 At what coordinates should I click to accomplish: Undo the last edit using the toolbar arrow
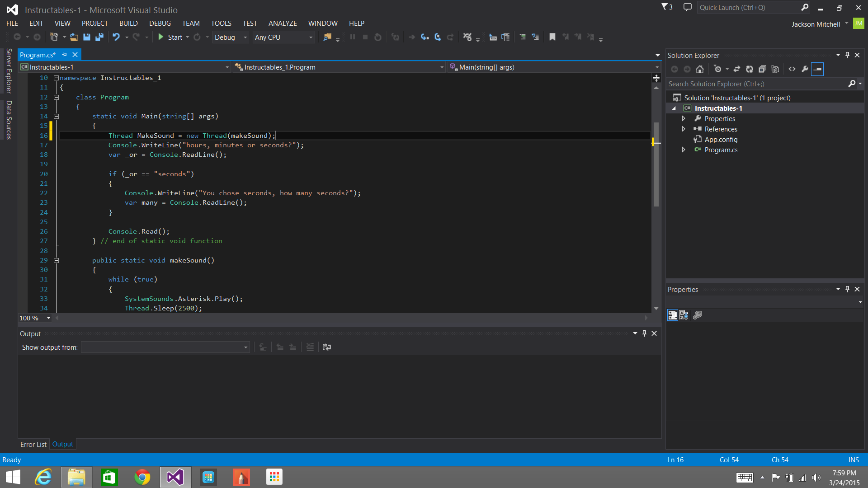click(116, 37)
